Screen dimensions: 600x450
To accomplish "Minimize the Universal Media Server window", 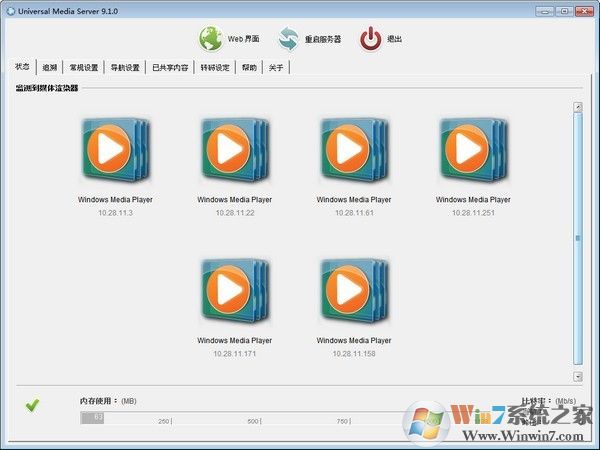I will pos(545,11).
